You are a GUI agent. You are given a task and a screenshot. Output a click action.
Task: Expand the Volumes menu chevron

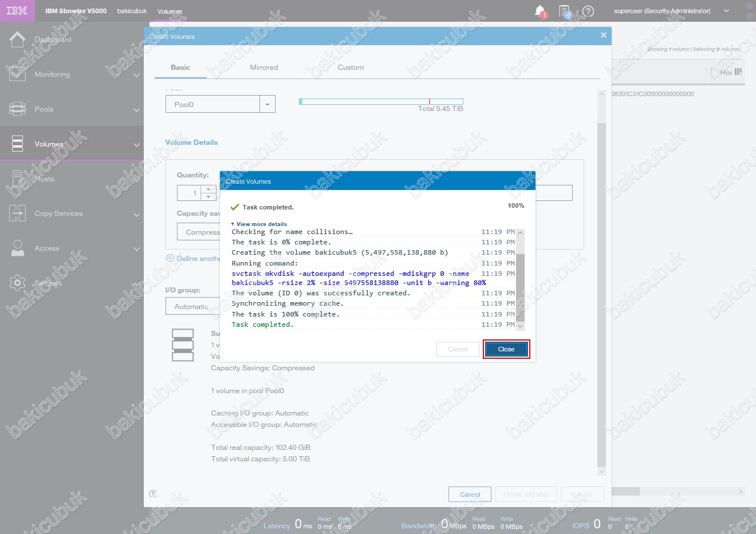pos(136,145)
